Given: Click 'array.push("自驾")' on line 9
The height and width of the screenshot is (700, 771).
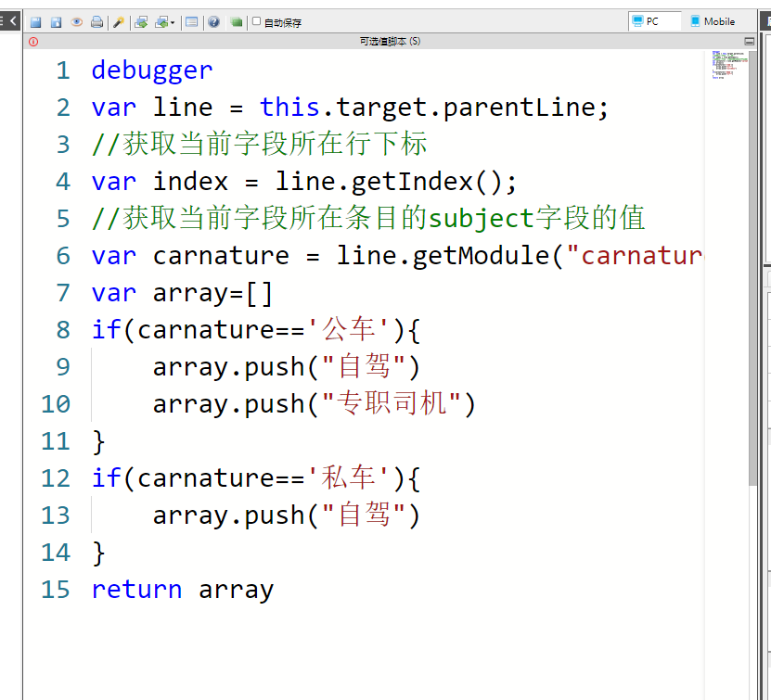Looking at the screenshot, I should [x=287, y=367].
